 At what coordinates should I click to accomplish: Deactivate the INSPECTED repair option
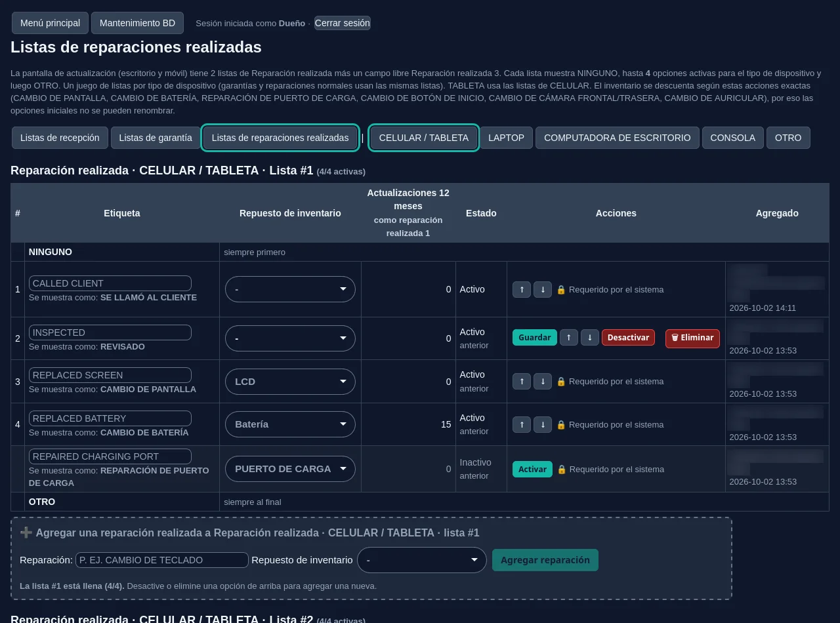[628, 337]
